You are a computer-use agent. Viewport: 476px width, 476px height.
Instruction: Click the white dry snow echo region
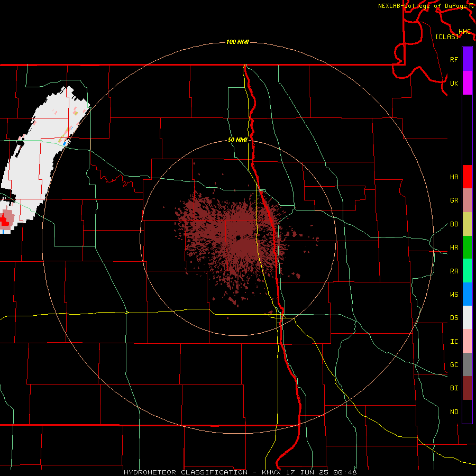pos(40,158)
